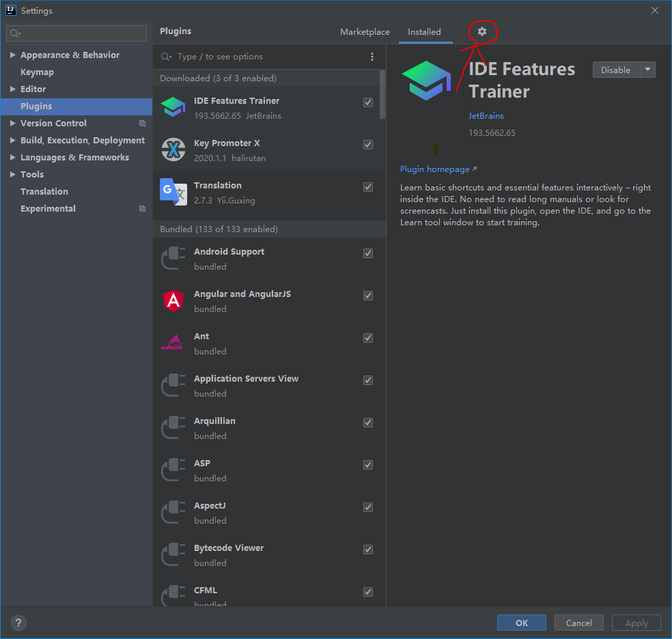Expand the Tools settings section
This screenshot has width=672, height=639.
pos(13,174)
